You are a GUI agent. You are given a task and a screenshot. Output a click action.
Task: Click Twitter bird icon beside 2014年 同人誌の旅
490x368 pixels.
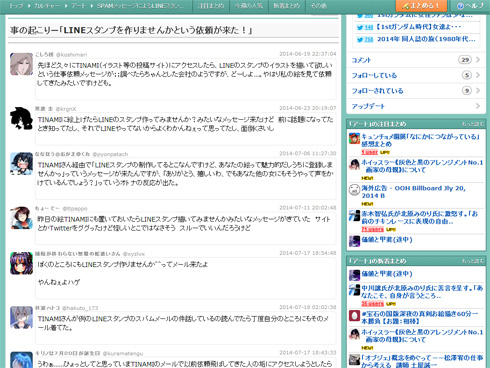(x=360, y=40)
